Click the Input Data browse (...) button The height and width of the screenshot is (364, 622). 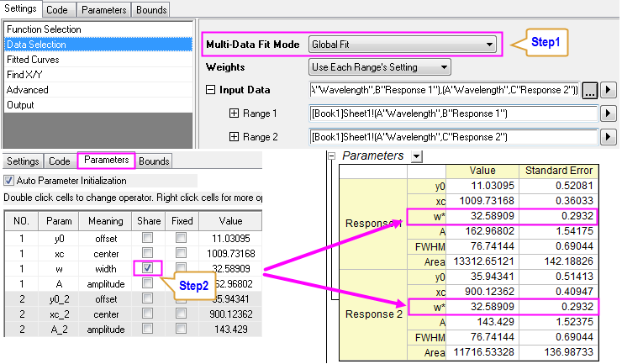coord(590,90)
